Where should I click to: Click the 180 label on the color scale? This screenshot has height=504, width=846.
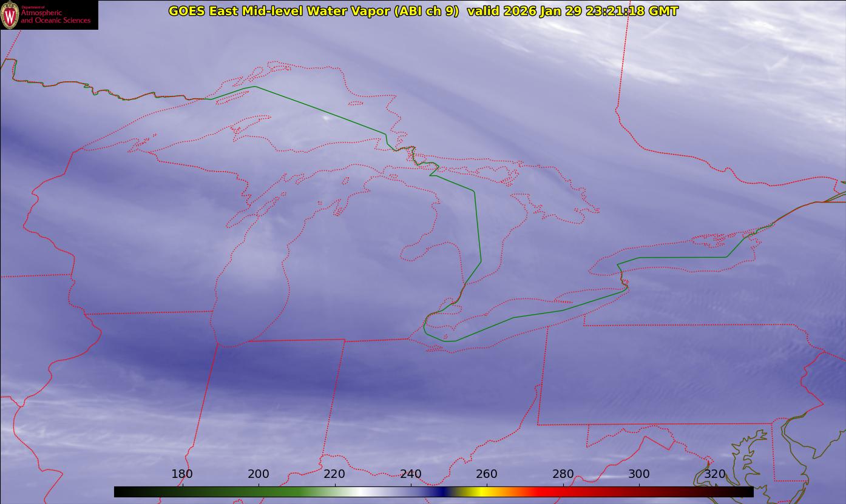click(182, 474)
